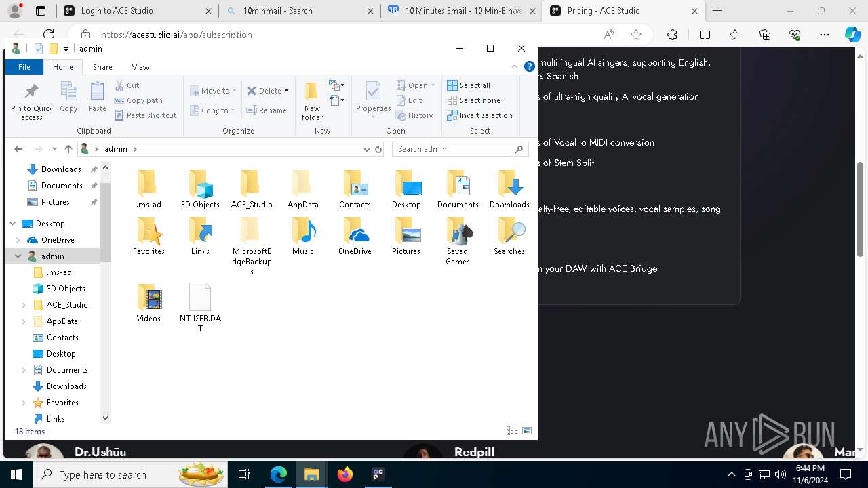Image resolution: width=868 pixels, height=488 pixels.
Task: Open ACE Studio app in taskbar
Action: [x=378, y=474]
